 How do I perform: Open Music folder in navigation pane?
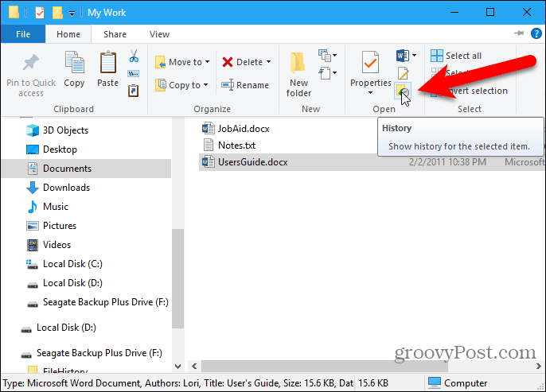pos(48,207)
